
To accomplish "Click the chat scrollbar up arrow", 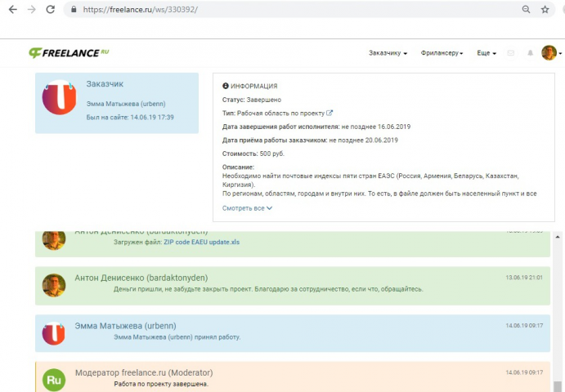I will click(x=558, y=237).
